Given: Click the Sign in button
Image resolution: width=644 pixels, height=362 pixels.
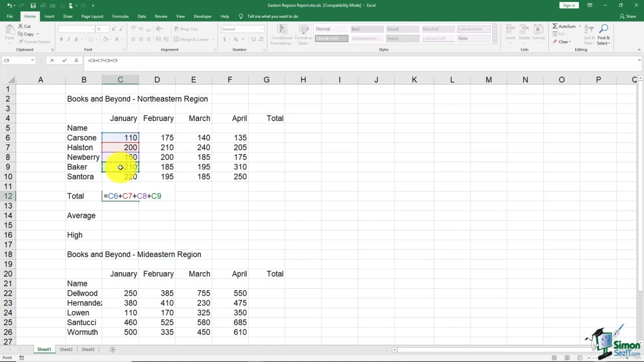Looking at the screenshot, I should click(569, 5).
